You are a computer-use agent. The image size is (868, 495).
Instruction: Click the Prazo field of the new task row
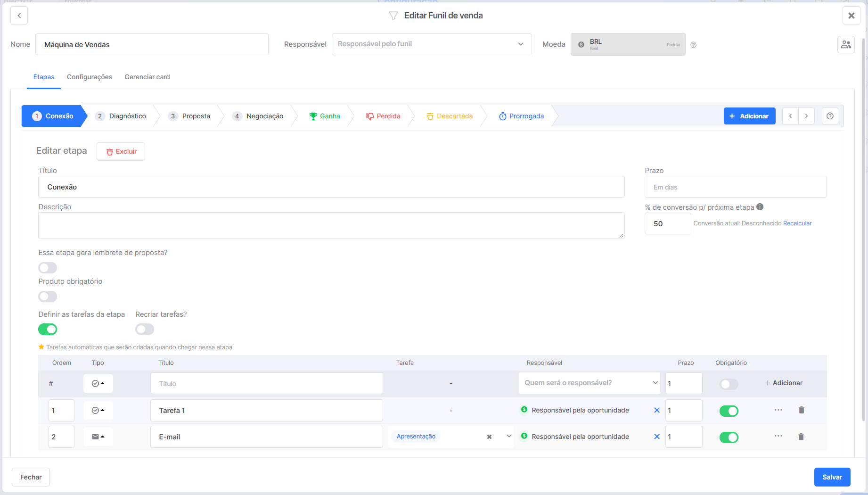click(x=684, y=383)
